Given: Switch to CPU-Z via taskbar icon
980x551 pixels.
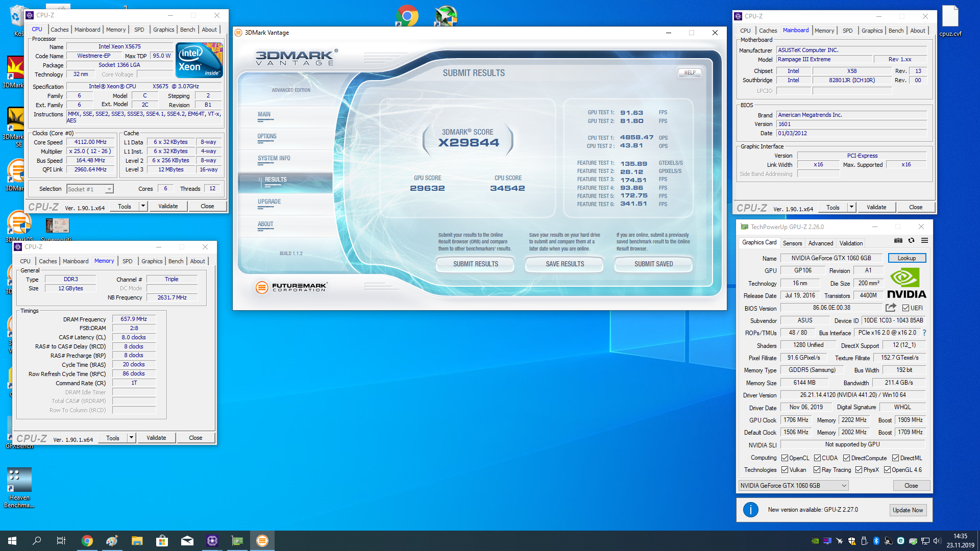Looking at the screenshot, I should pos(212,541).
